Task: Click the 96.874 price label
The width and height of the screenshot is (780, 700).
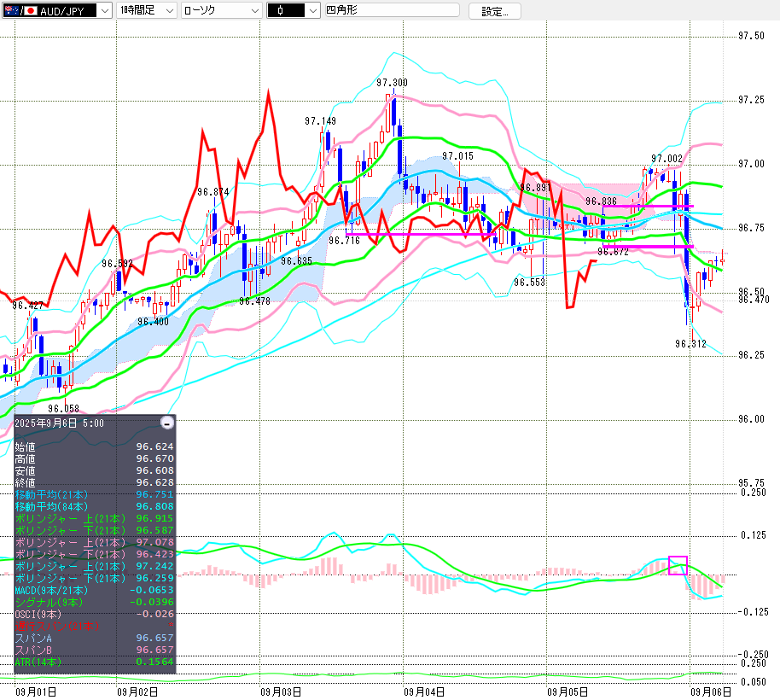Action: 212,192
